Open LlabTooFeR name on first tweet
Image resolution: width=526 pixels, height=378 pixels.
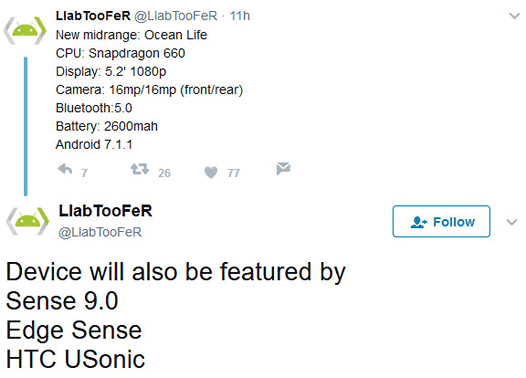click(93, 16)
